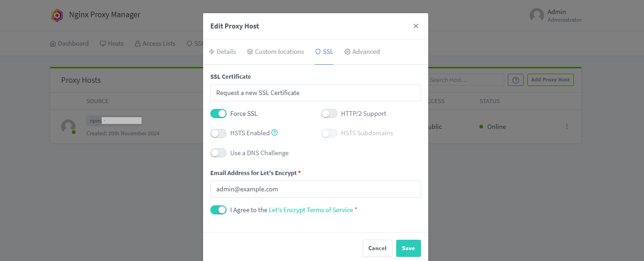644x261 pixels.
Task: Click the Nginx Proxy Manager logo icon
Action: pyautogui.click(x=57, y=15)
